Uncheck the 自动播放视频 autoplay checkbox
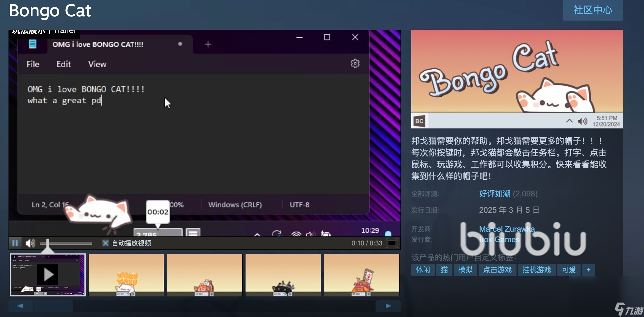 [x=105, y=243]
